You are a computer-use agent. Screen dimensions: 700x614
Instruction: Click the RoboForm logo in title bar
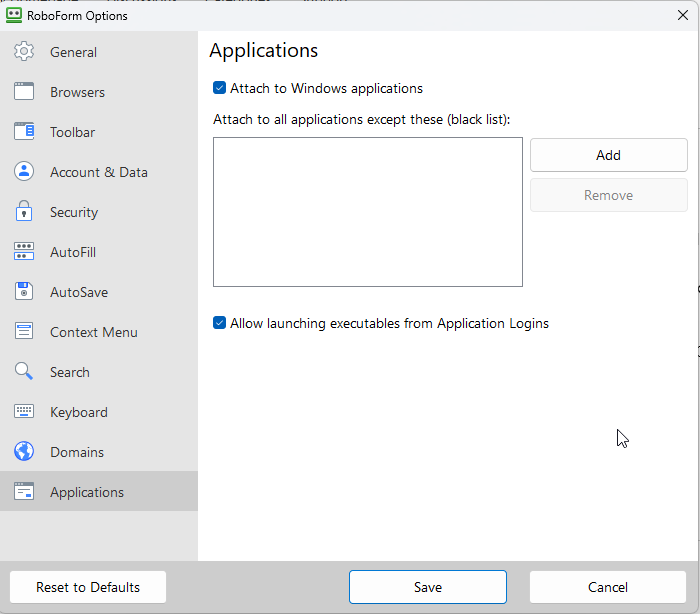pos(14,15)
